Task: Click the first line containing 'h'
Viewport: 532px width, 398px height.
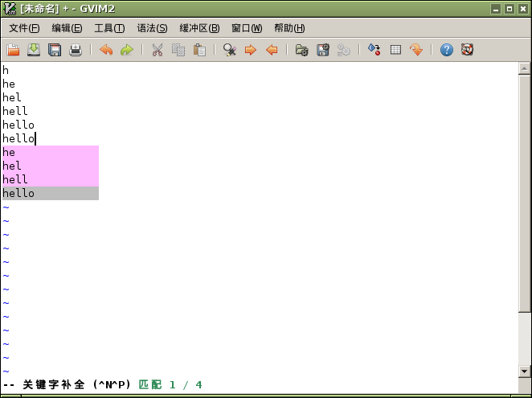Action: click(x=6, y=70)
